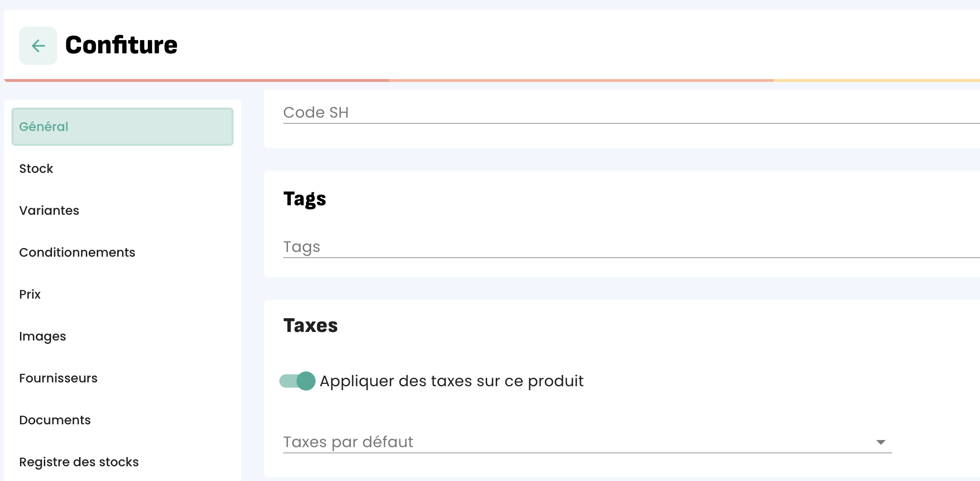Screen dimensions: 980x481
Task: View the Registre des stocks section
Action: point(79,462)
